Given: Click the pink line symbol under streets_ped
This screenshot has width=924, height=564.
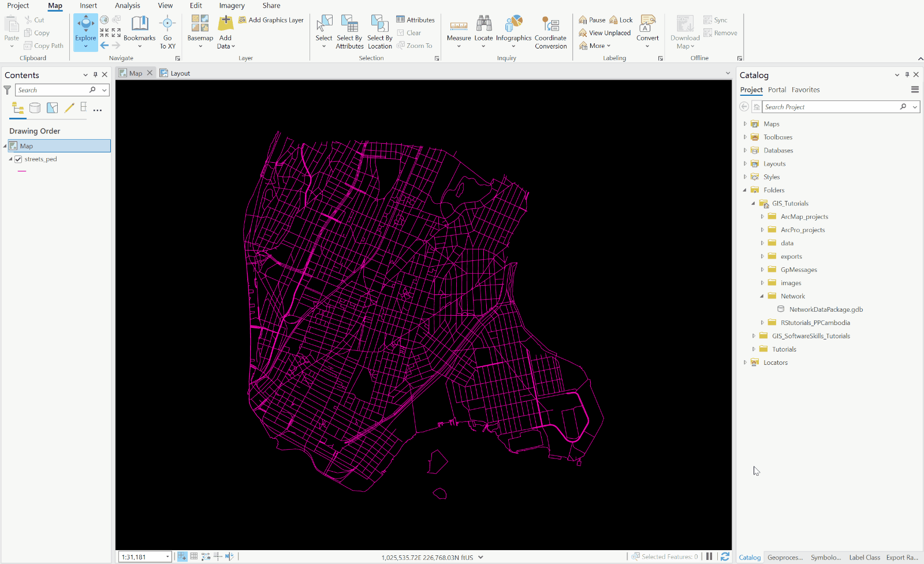Looking at the screenshot, I should point(21,170).
